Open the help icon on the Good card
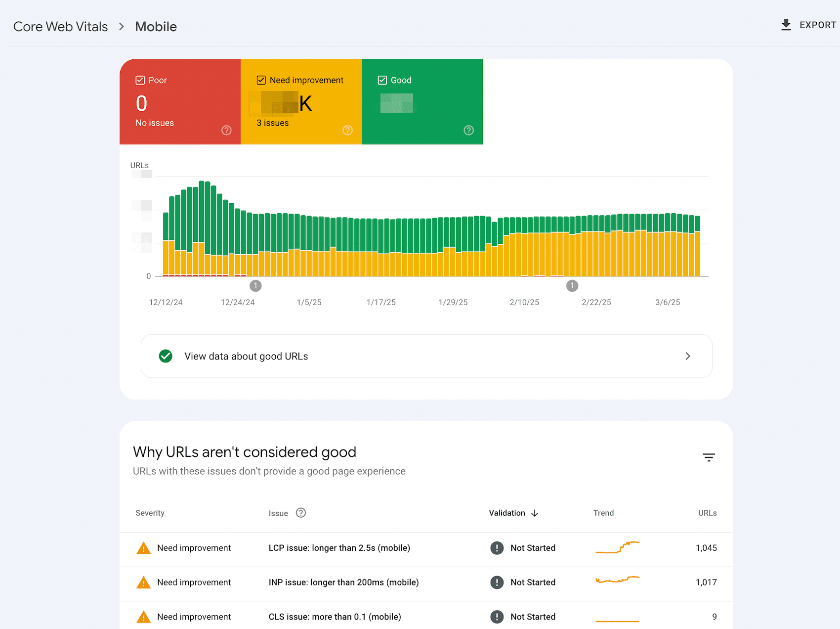Screen dimensions: 840x629 [x=468, y=130]
